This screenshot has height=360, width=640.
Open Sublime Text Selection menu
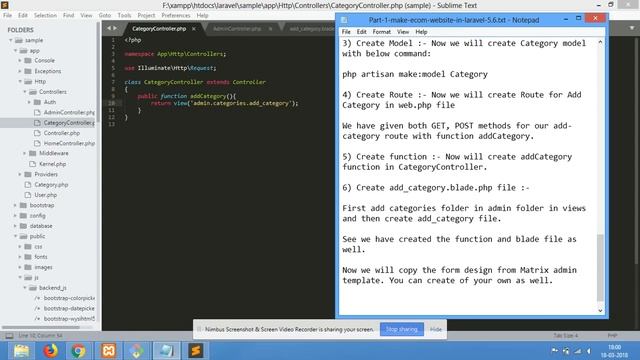pos(45,16)
